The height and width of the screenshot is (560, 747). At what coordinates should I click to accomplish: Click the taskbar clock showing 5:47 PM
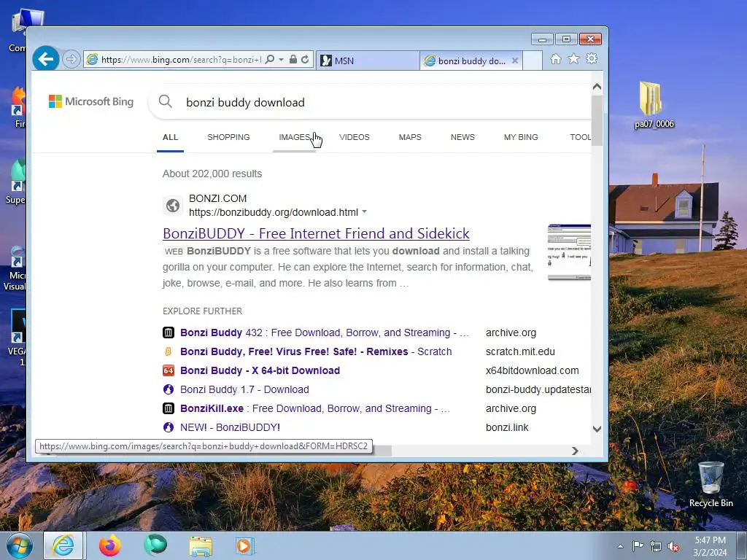pyautogui.click(x=710, y=546)
